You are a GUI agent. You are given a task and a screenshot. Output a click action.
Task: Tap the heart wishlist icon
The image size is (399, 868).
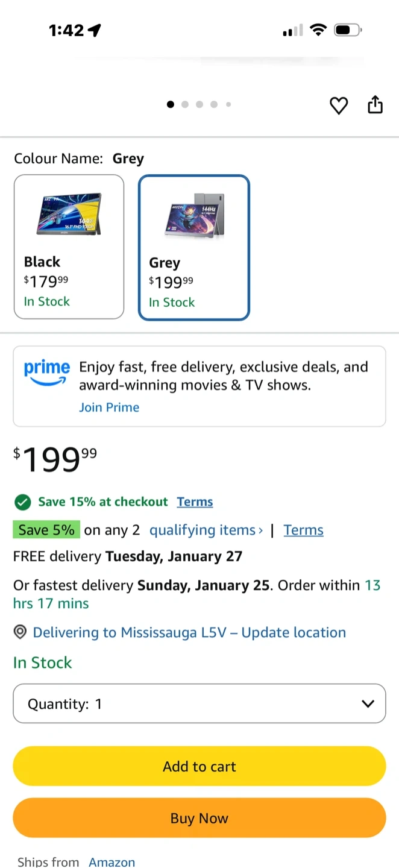coord(339,106)
